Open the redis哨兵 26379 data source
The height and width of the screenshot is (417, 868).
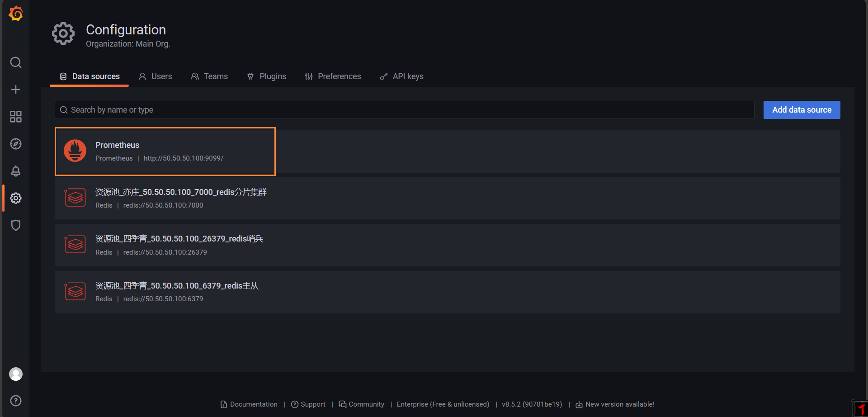(179, 239)
